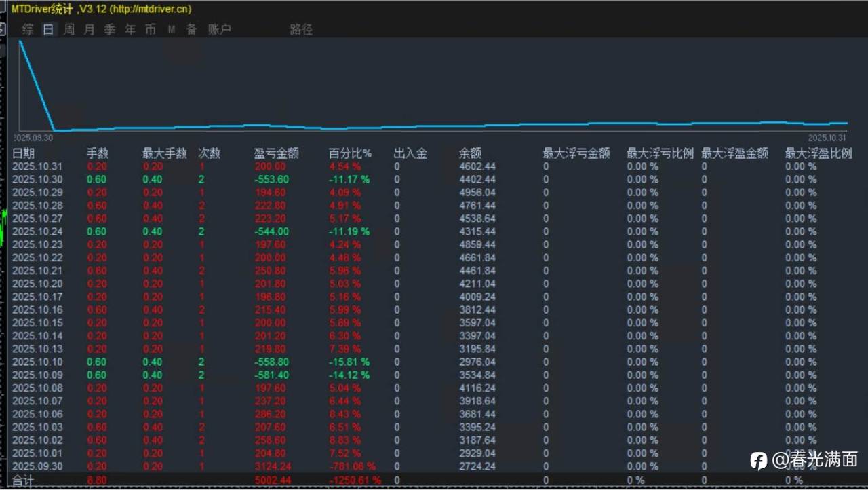
Task: Open the 币 symbol tab
Action: pos(150,29)
